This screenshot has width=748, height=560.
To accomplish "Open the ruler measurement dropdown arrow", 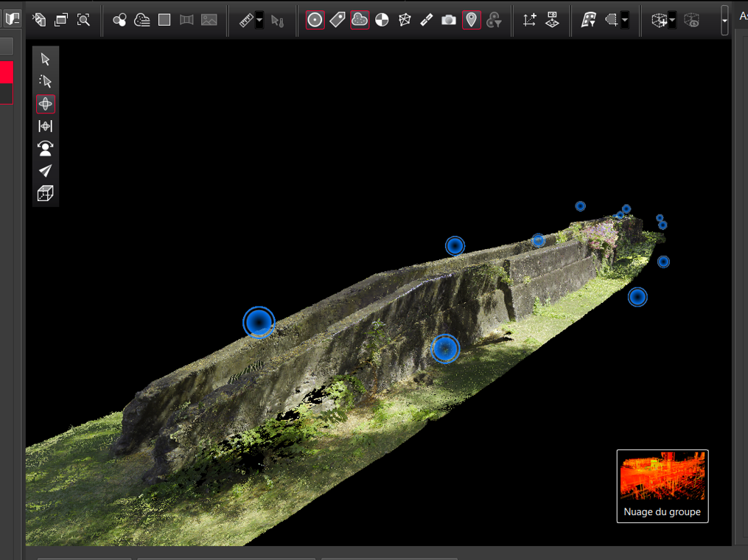I will point(259,21).
